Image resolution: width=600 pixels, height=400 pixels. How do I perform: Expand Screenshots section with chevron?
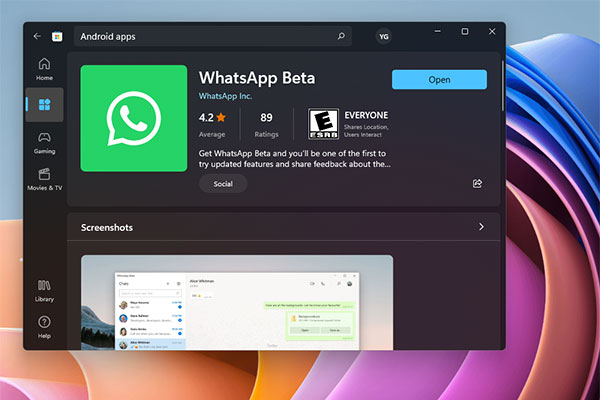point(481,227)
